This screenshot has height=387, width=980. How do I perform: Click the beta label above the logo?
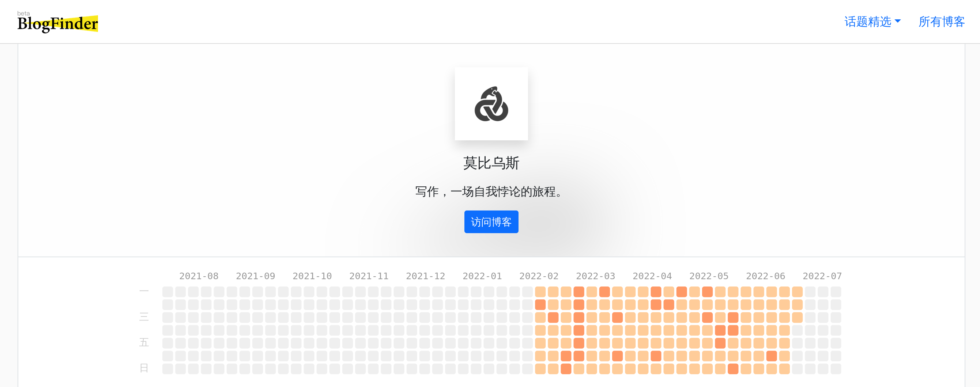[x=24, y=13]
